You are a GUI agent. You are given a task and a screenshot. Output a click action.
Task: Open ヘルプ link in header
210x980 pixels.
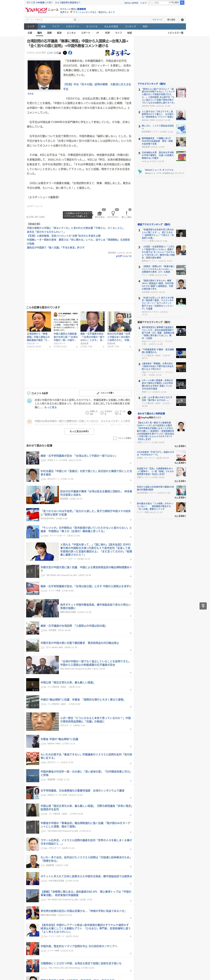click(x=143, y=3)
